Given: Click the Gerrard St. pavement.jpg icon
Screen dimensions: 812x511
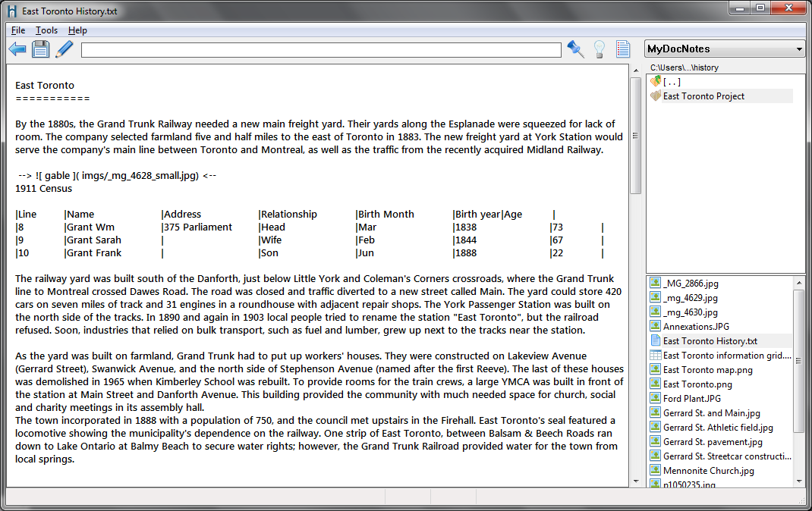Looking at the screenshot, I should coord(655,442).
